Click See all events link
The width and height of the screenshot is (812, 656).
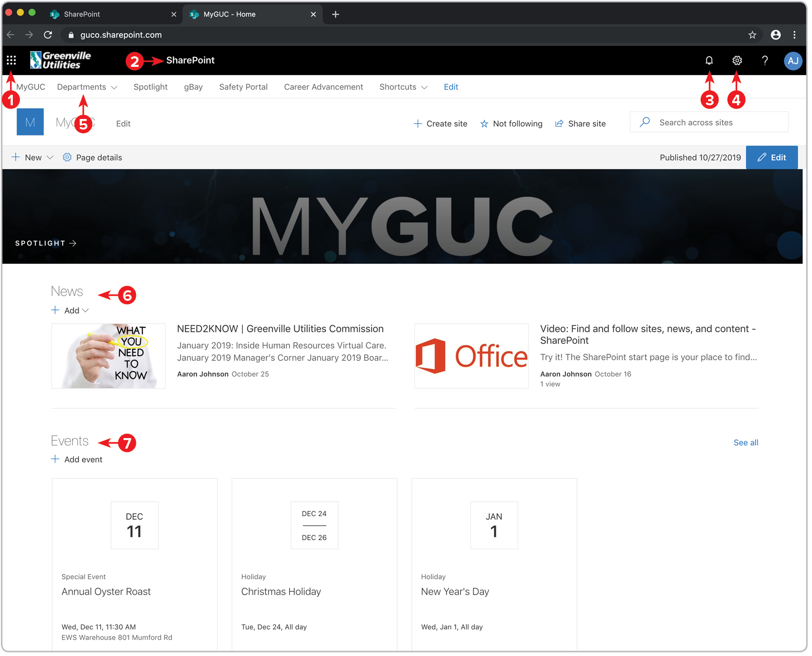[746, 443]
